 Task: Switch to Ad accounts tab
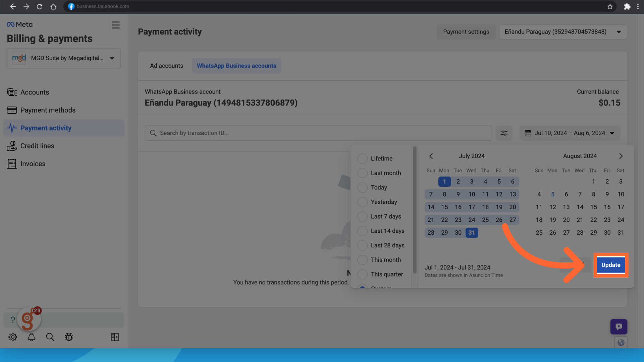click(166, 66)
